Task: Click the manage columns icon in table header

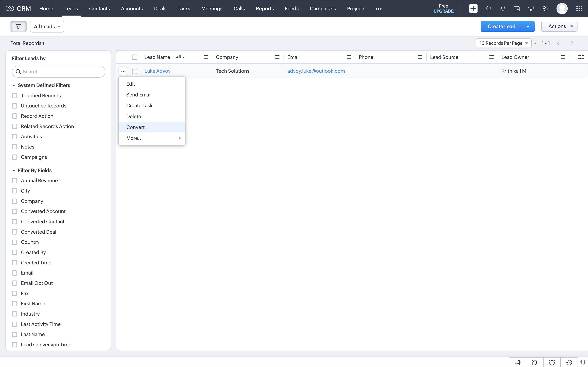Action: click(581, 57)
